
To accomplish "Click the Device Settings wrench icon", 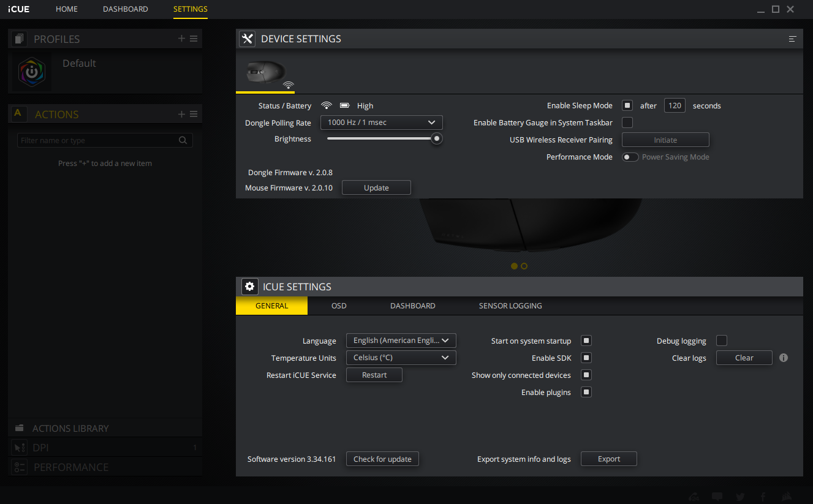I will click(248, 39).
